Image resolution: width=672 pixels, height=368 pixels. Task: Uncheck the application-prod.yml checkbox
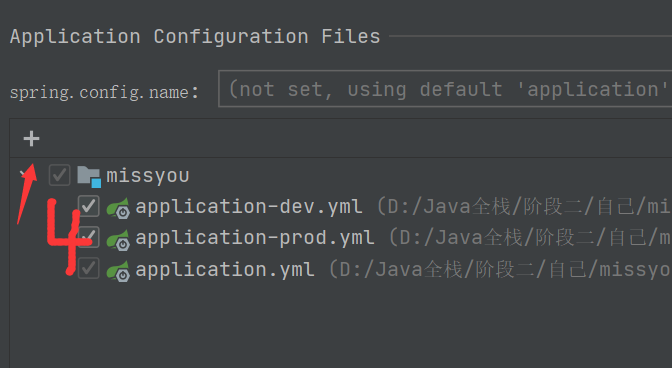[x=89, y=237]
